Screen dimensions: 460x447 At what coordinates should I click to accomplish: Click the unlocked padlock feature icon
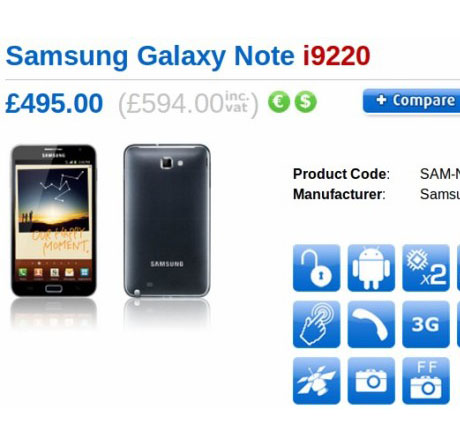[x=316, y=268]
